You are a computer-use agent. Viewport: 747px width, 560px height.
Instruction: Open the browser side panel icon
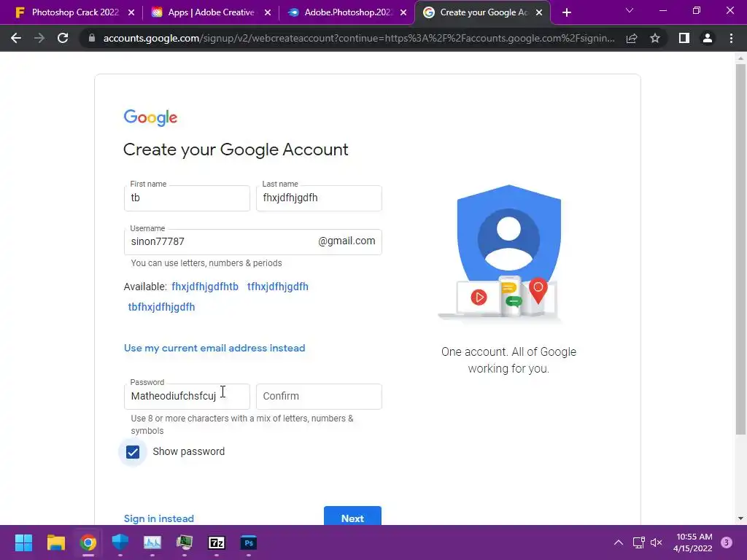684,38
